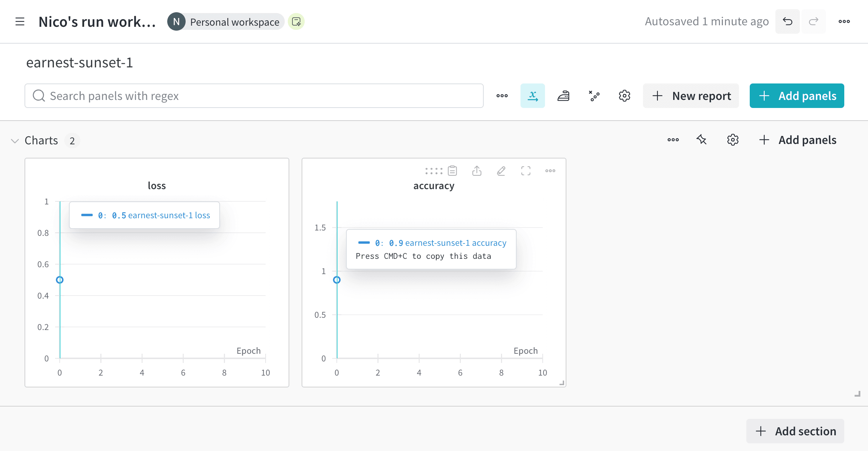
Task: Click the loss chart title
Action: (x=157, y=186)
